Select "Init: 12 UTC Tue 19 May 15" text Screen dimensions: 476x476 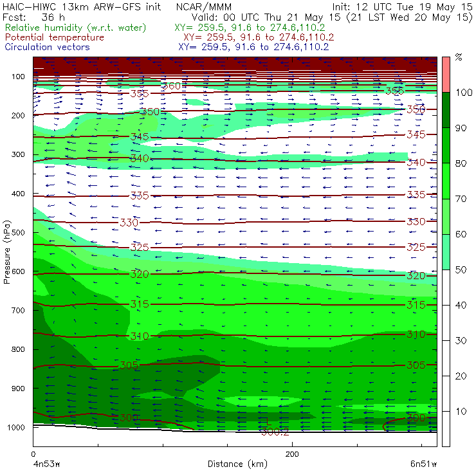click(x=402, y=6)
